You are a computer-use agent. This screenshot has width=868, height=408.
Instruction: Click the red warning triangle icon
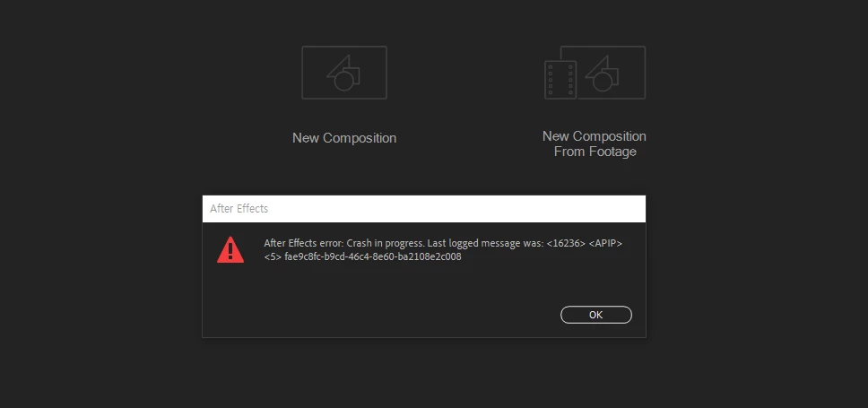point(230,249)
